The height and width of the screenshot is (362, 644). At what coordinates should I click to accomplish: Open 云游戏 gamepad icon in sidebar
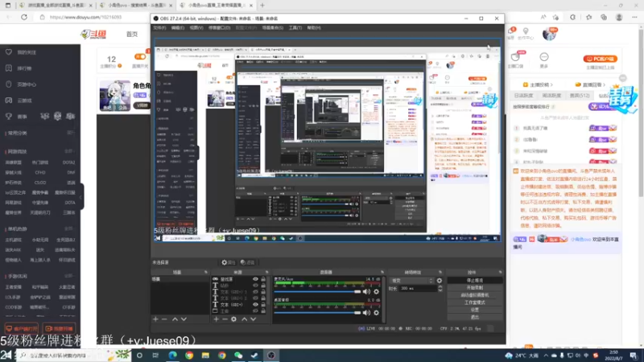[9, 100]
